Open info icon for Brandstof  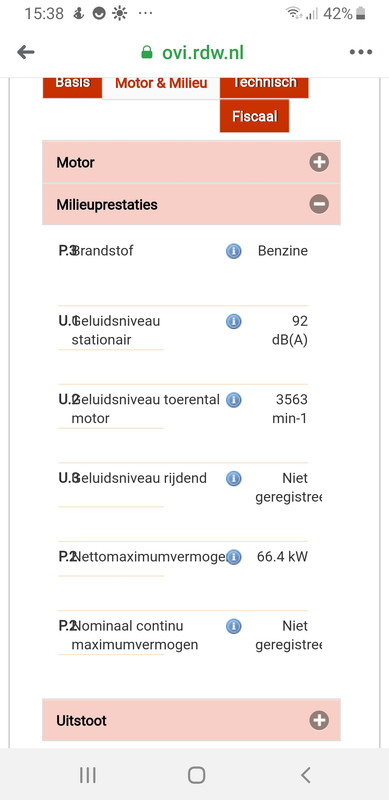click(233, 251)
